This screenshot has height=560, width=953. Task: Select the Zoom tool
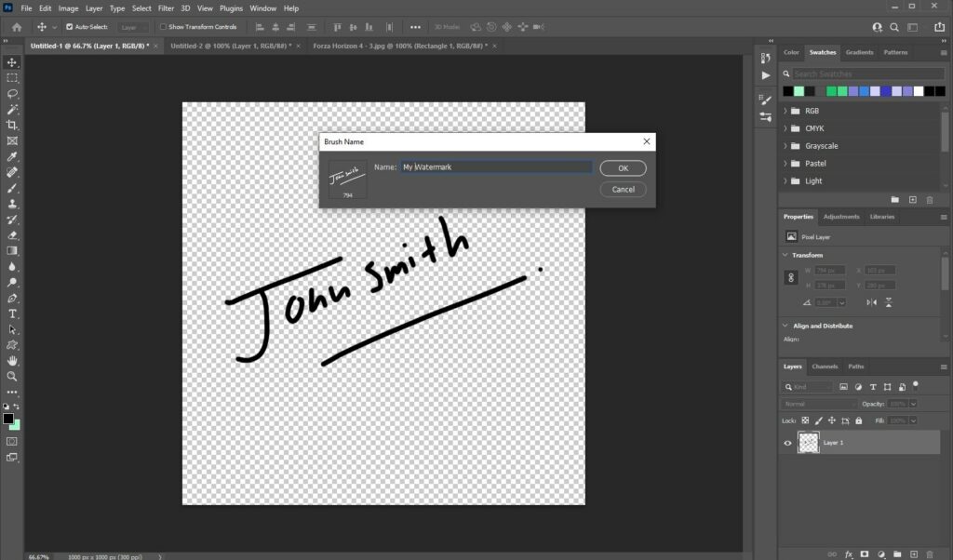pyautogui.click(x=12, y=376)
